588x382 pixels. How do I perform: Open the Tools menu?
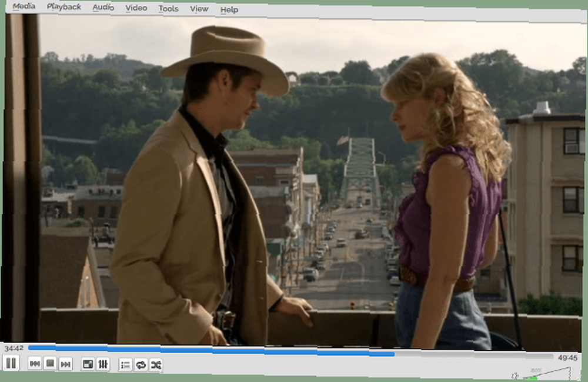click(168, 9)
